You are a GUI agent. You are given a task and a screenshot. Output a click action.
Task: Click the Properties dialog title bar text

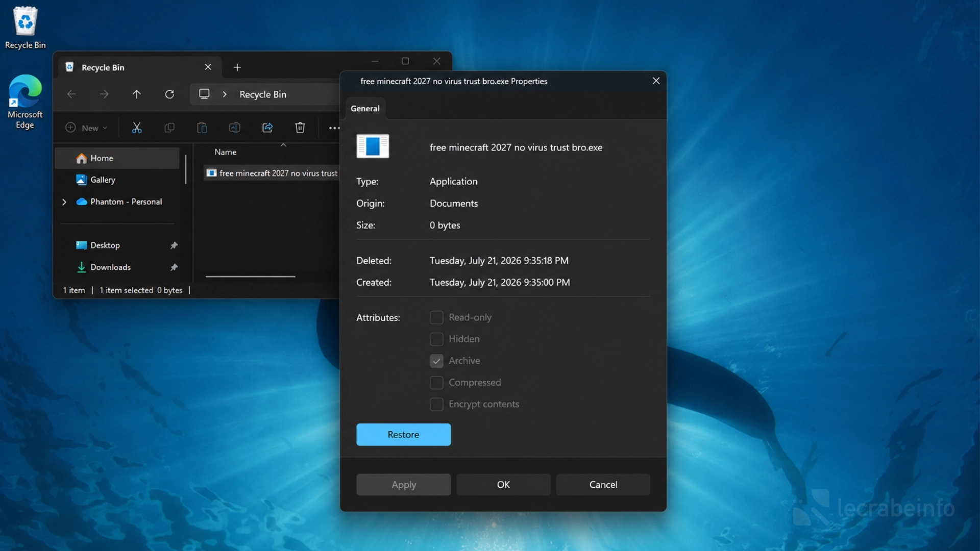point(454,81)
